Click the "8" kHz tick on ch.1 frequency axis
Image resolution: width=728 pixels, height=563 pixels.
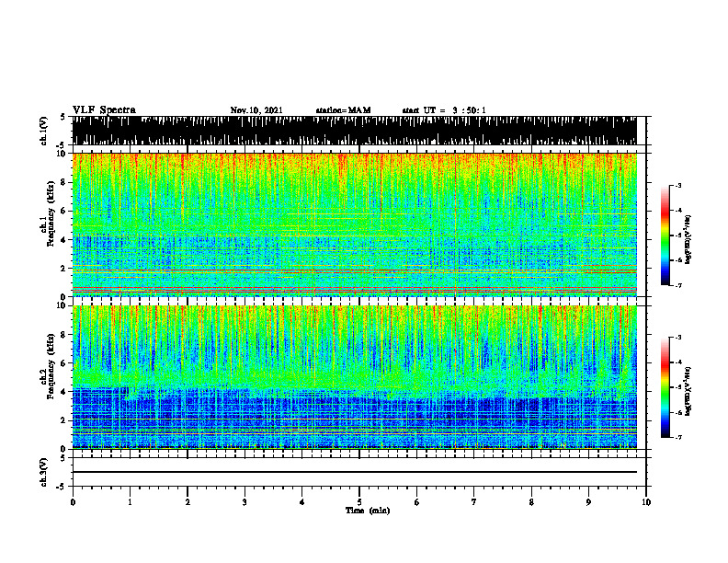click(63, 182)
